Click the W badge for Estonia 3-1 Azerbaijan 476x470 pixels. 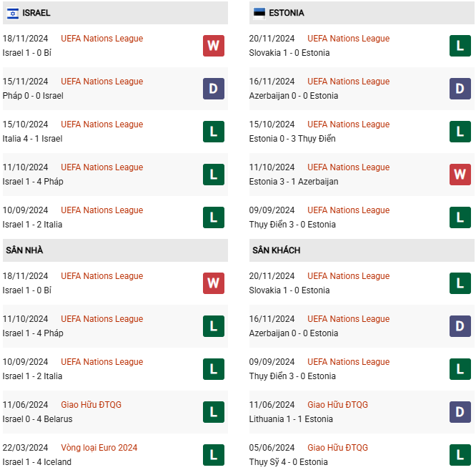[x=460, y=175]
